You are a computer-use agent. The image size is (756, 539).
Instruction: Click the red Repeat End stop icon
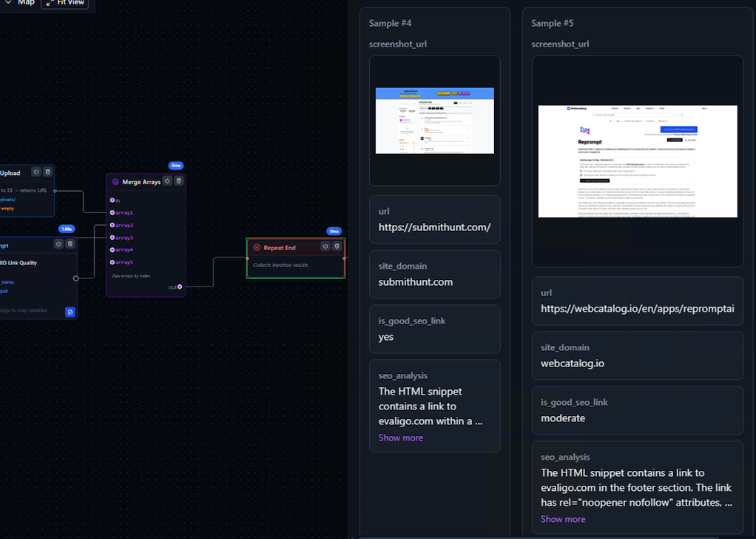257,247
